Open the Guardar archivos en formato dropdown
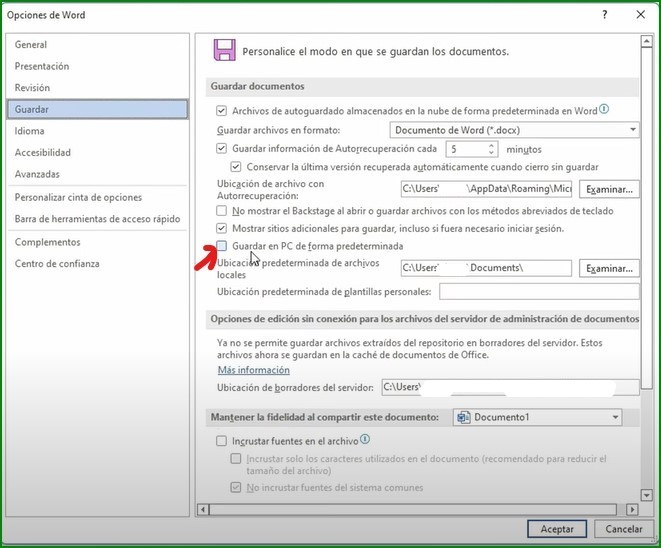Image resolution: width=661 pixels, height=548 pixels. point(514,130)
